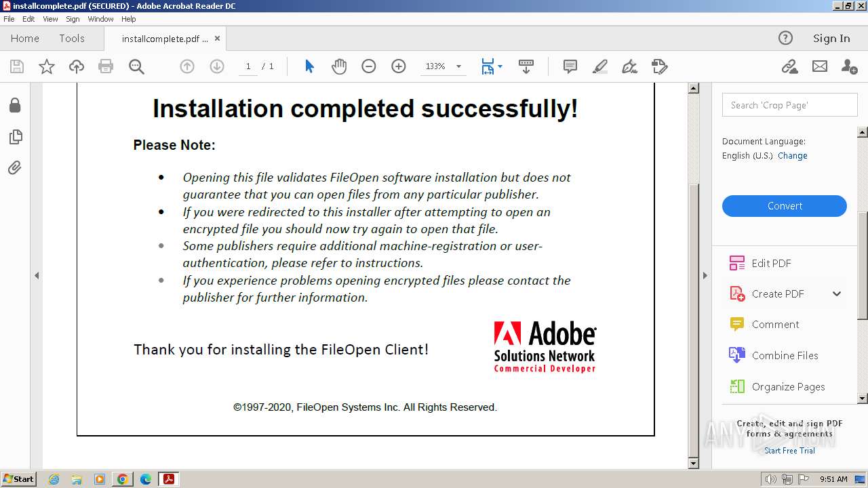868x488 pixels.
Task: Click the scrolling mode icon
Action: [526, 66]
